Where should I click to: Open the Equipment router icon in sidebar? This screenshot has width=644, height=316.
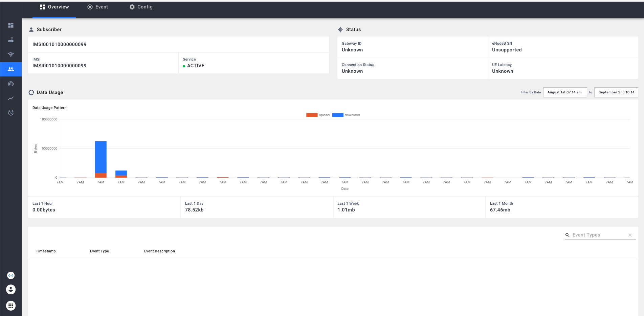(x=11, y=40)
